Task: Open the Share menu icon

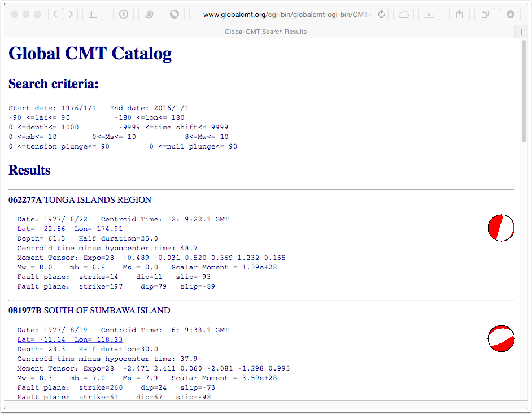Action: (x=459, y=14)
